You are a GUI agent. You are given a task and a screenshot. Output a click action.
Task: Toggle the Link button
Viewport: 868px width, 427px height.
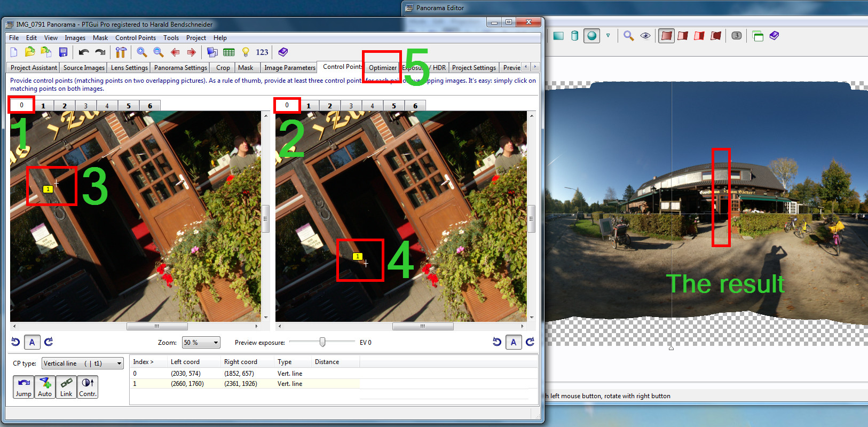pyautogui.click(x=66, y=387)
